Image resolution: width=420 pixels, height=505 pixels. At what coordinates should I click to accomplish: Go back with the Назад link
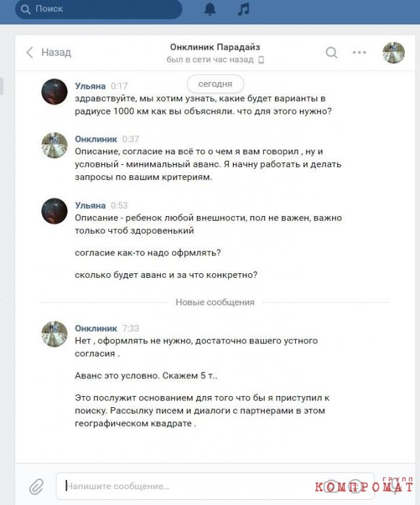click(x=56, y=52)
